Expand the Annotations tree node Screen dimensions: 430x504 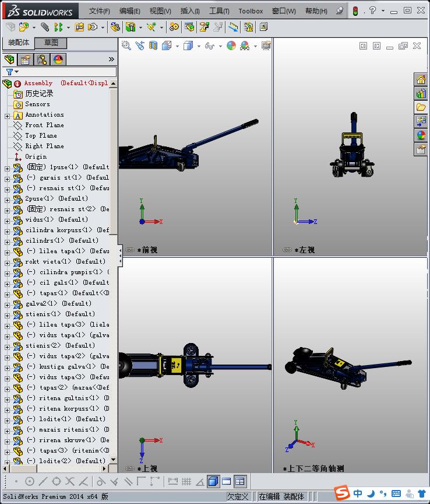click(x=7, y=116)
